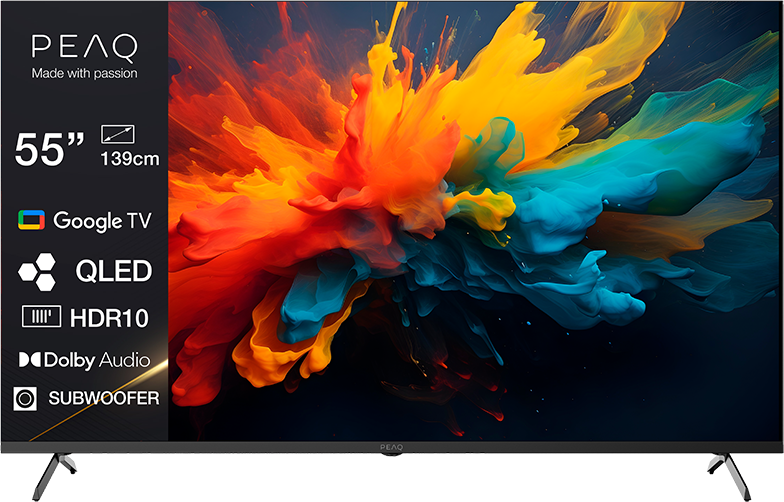The width and height of the screenshot is (784, 502).
Task: Click the subwoofer speaker icon
Action: (25, 398)
